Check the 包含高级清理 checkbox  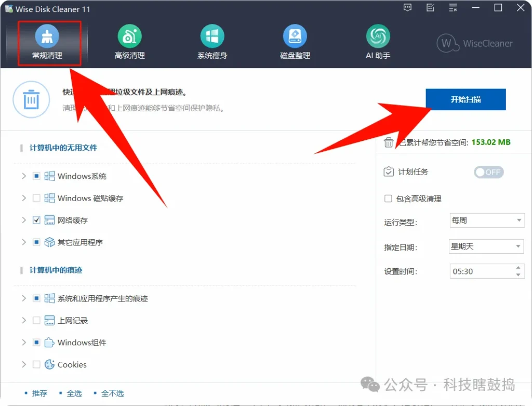[388, 199]
